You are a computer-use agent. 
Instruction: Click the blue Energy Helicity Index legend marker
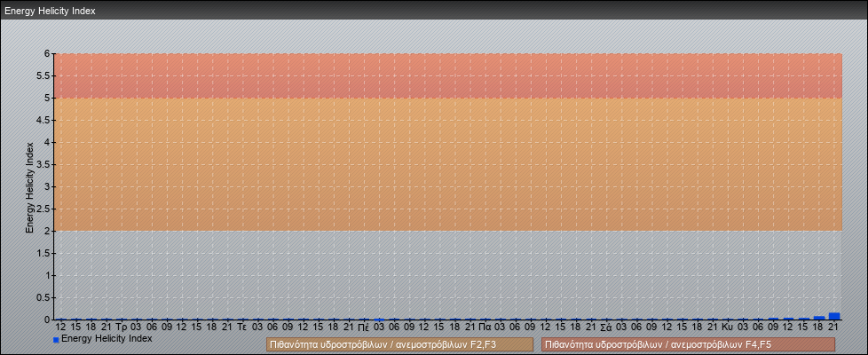tap(56, 340)
